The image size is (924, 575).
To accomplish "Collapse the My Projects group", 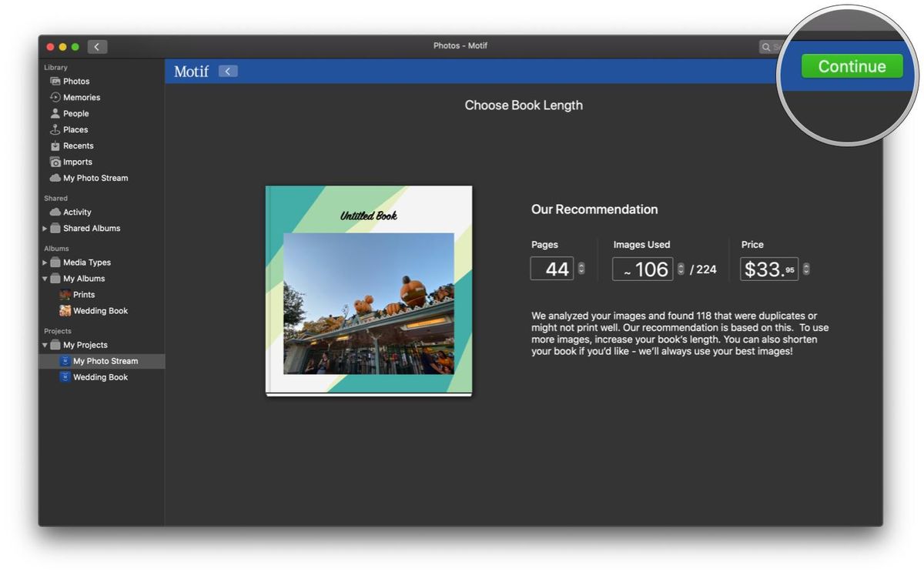I will (x=45, y=344).
